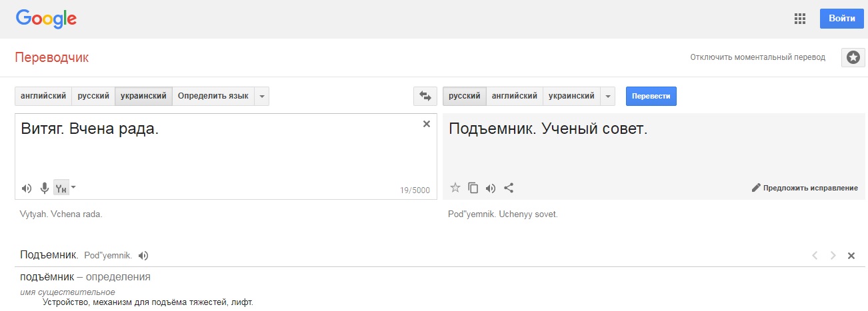Toggle the on-screen keyboard input tool
The width and height of the screenshot is (868, 311).
tap(61, 188)
